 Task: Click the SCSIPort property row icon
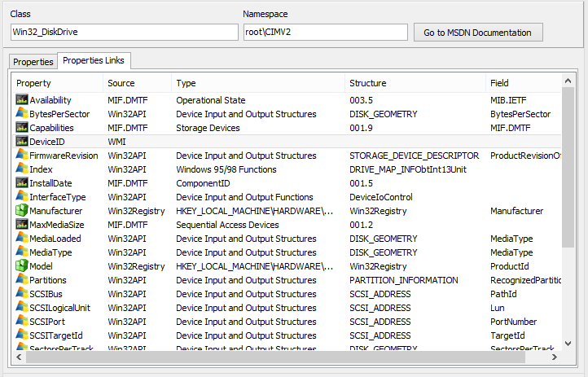pyautogui.click(x=22, y=322)
